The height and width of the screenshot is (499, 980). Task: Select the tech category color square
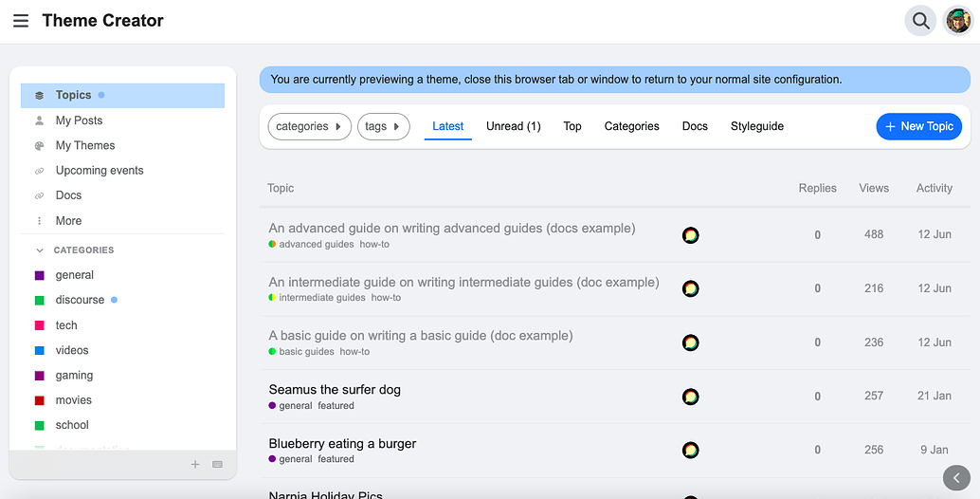(x=40, y=325)
